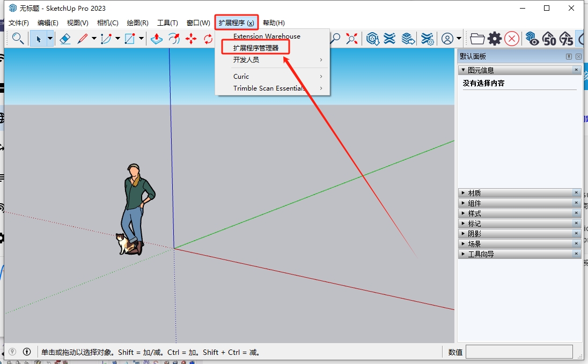Select the Eraser tool
The image size is (588, 364).
point(65,39)
